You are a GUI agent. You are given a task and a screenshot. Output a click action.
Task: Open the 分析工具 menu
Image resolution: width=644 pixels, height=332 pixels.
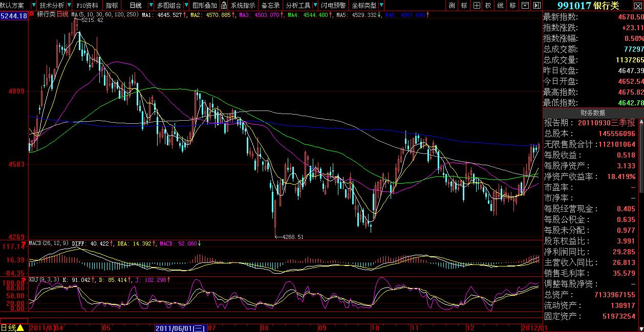click(298, 5)
